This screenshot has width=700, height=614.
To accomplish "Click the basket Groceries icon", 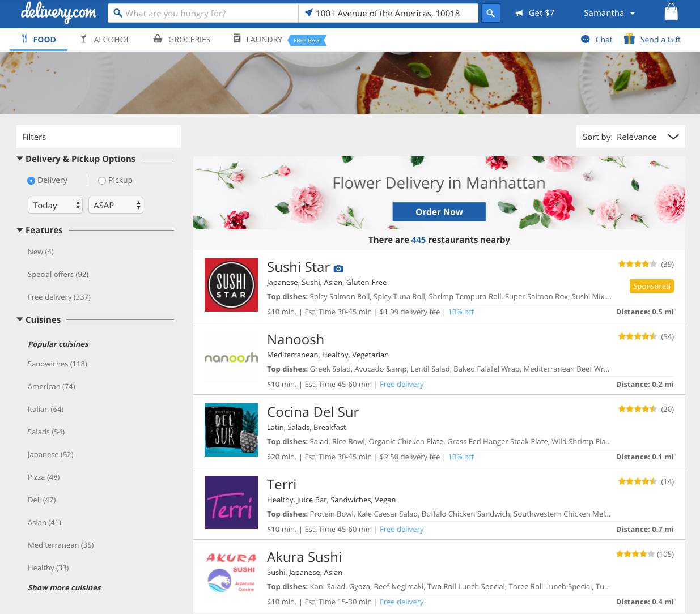I will point(158,39).
